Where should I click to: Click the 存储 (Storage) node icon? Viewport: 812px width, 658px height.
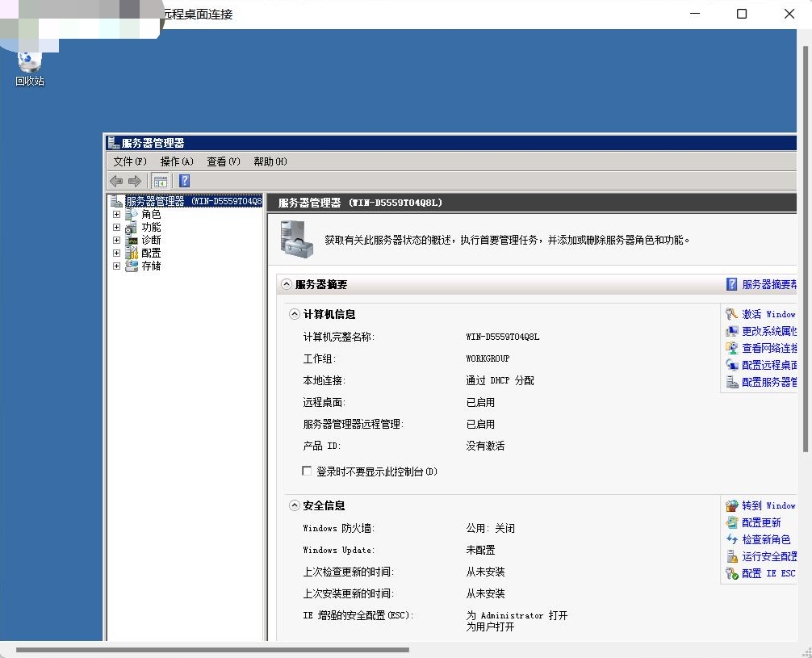[x=132, y=266]
